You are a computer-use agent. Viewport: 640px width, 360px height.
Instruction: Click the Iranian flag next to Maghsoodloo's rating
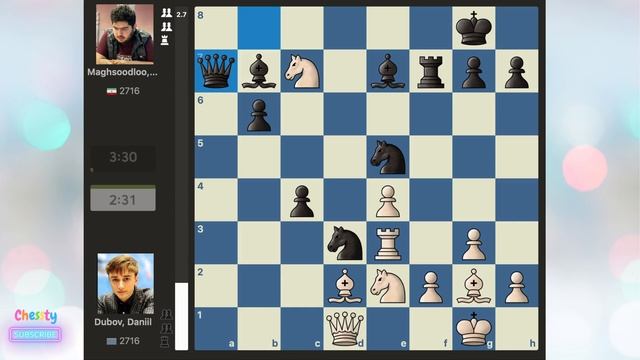(x=112, y=91)
